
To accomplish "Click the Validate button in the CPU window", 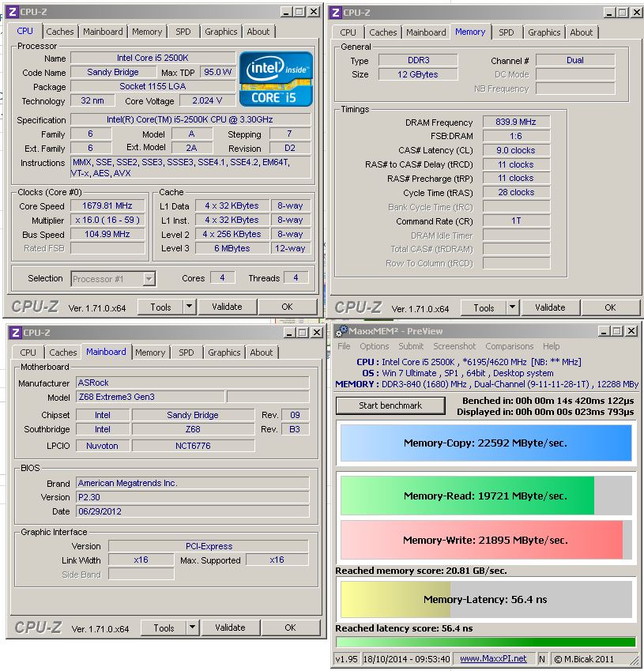I will (x=227, y=307).
